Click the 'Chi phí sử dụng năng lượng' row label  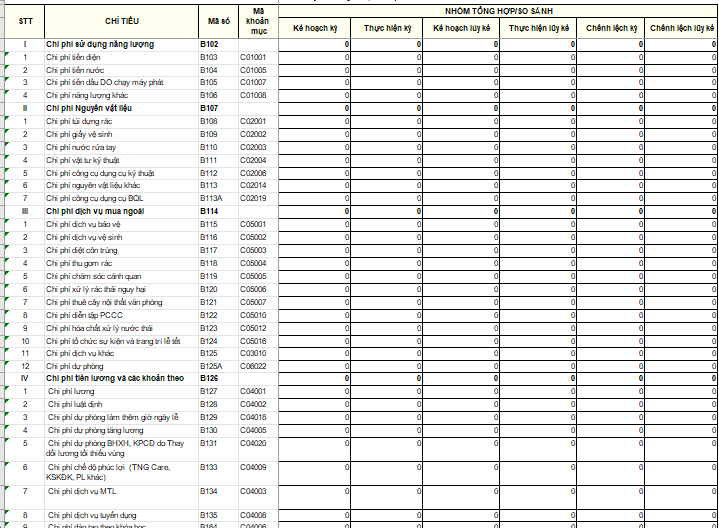[x=99, y=45]
